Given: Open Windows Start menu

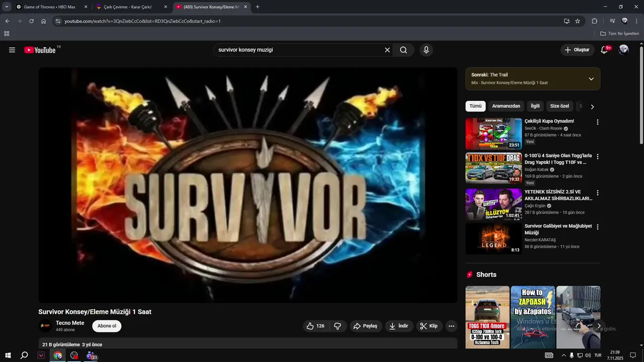Looking at the screenshot, I should coord(8,355).
